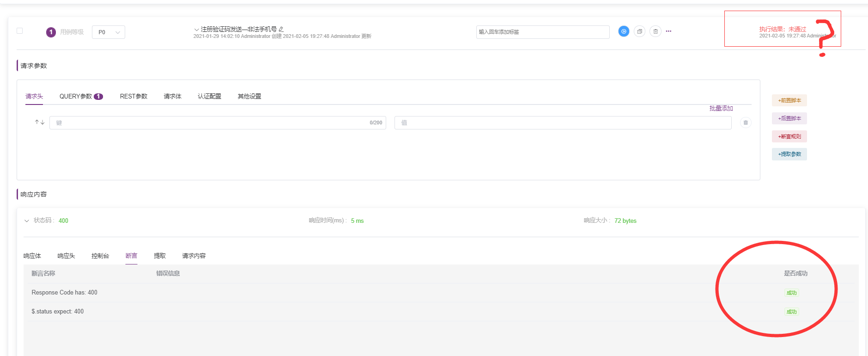Select the Response Code has: 400 row
The height and width of the screenshot is (356, 868).
pyautogui.click(x=441, y=293)
